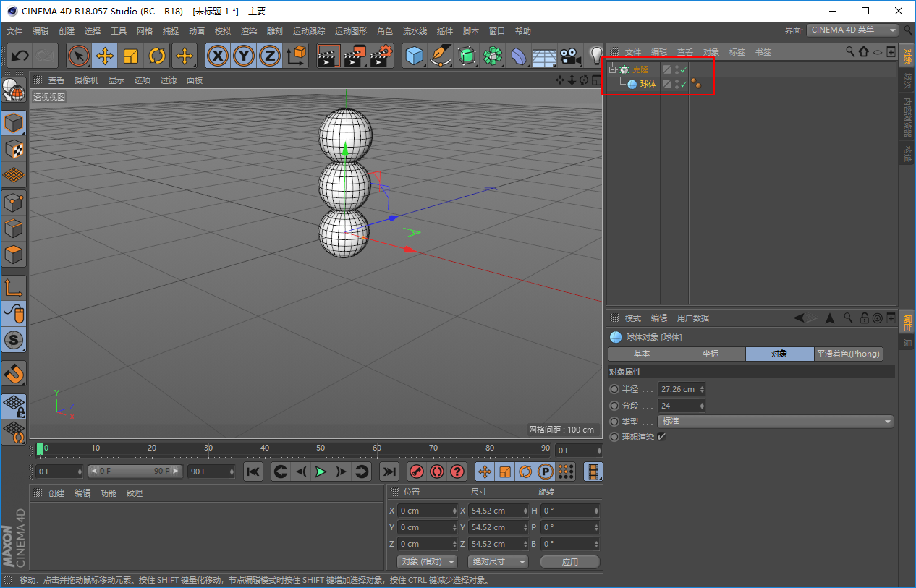Go to end of animation
Viewport: 916px width, 588px height.
click(389, 472)
